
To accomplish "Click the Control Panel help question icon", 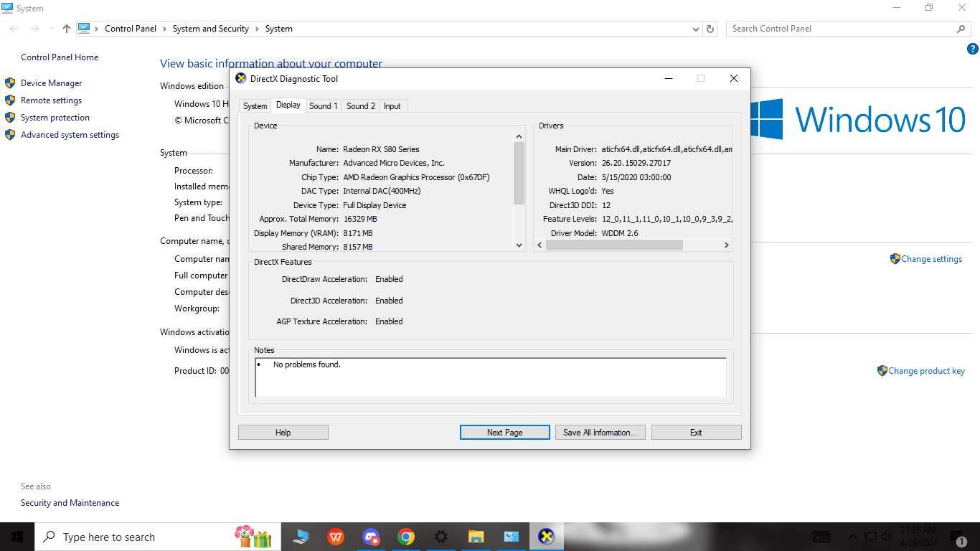I will coord(973,50).
